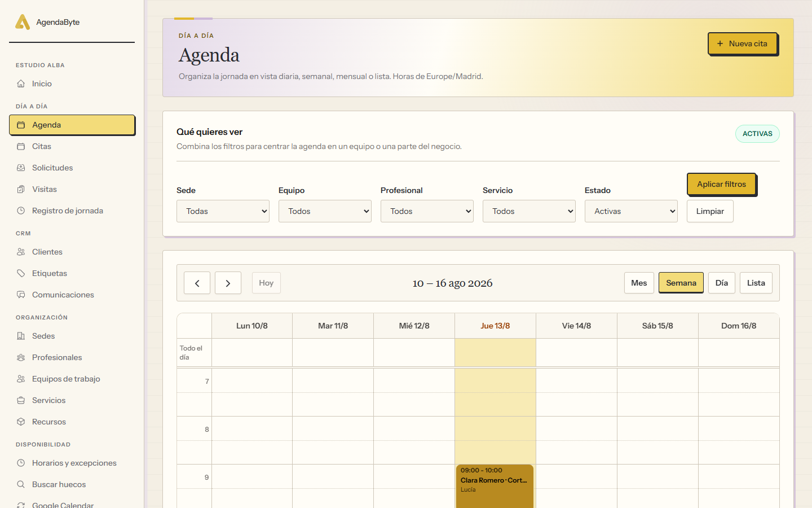Open the Sede dropdown

click(223, 211)
